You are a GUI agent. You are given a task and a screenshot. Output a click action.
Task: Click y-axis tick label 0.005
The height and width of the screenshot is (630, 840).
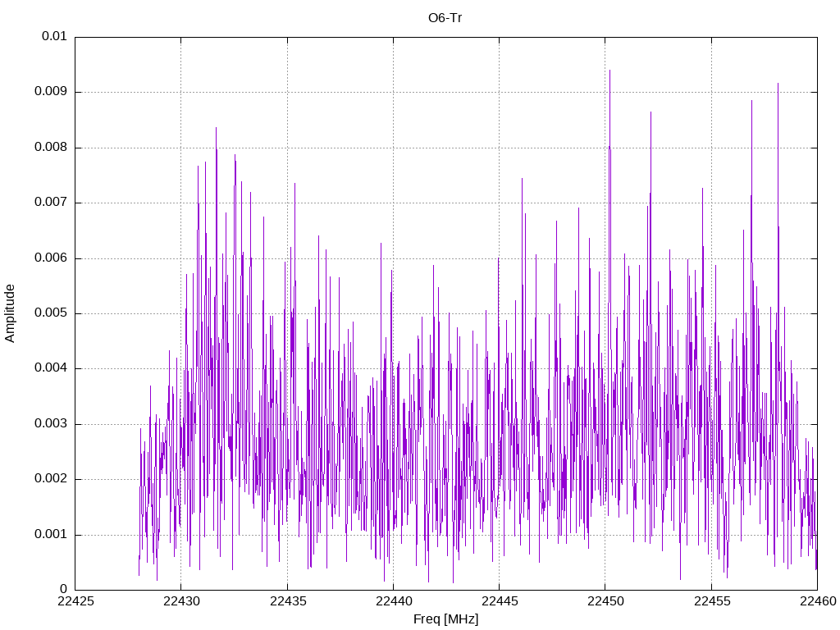click(51, 313)
